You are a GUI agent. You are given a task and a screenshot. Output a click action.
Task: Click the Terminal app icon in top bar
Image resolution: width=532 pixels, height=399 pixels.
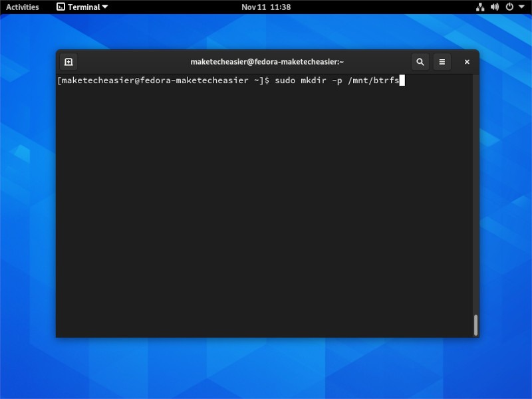62,7
